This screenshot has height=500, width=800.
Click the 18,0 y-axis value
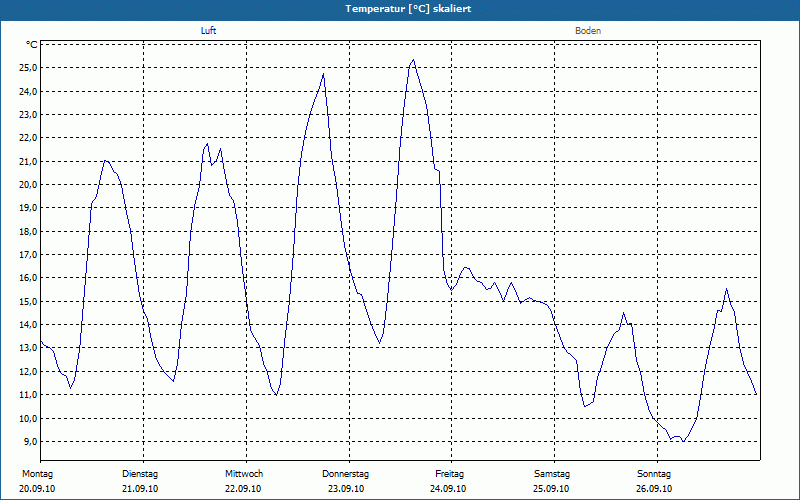[x=28, y=231]
